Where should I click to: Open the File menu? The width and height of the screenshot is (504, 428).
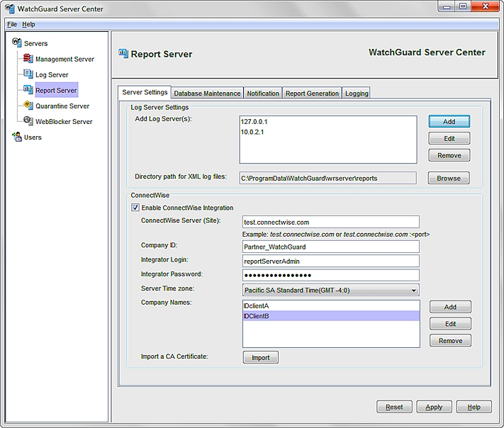click(x=12, y=24)
